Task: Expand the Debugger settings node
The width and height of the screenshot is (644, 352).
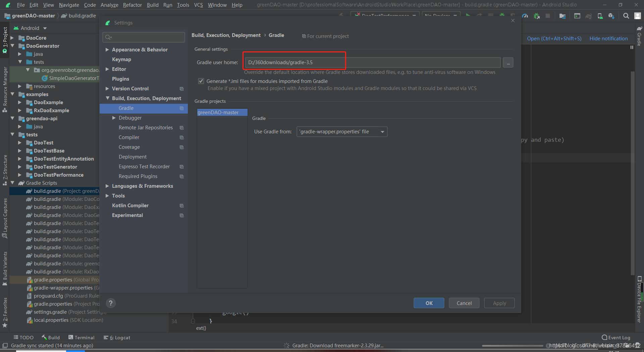Action: pyautogui.click(x=114, y=118)
